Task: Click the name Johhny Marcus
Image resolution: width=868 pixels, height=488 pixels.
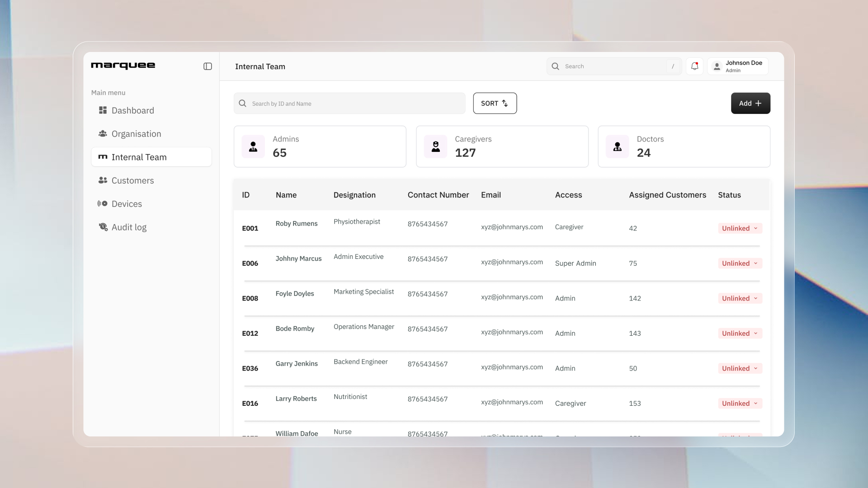Action: point(298,258)
